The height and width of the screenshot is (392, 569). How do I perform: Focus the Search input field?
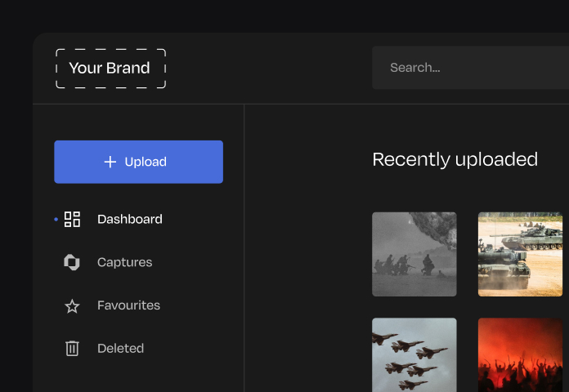(x=470, y=68)
